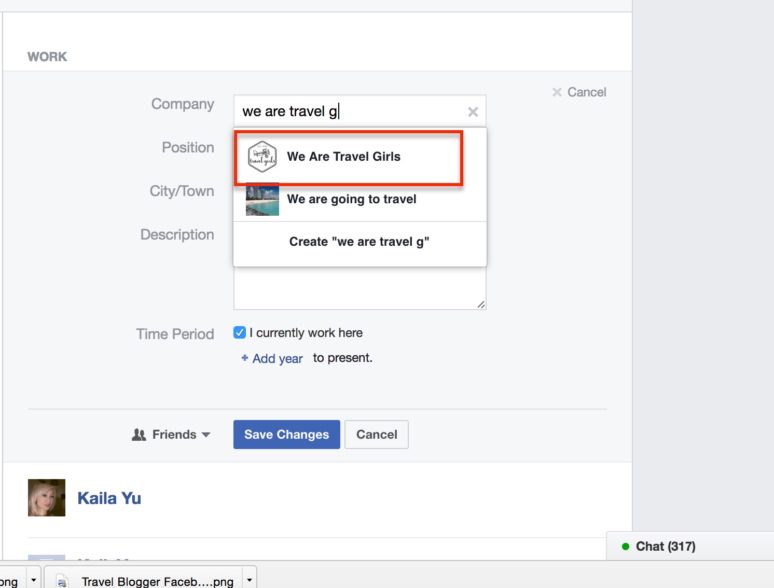The image size is (774, 588).
Task: Click We Are Travel Girls logo icon
Action: pyautogui.click(x=262, y=157)
